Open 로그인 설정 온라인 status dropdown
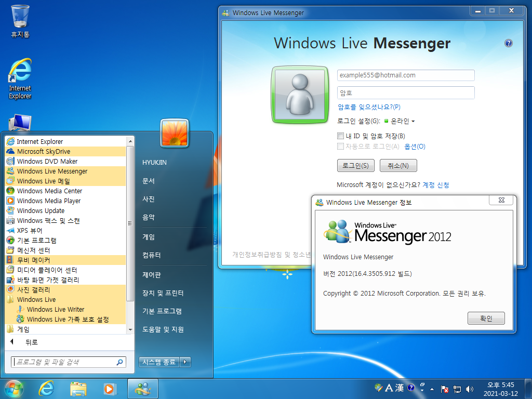This screenshot has width=532, height=399. point(400,121)
